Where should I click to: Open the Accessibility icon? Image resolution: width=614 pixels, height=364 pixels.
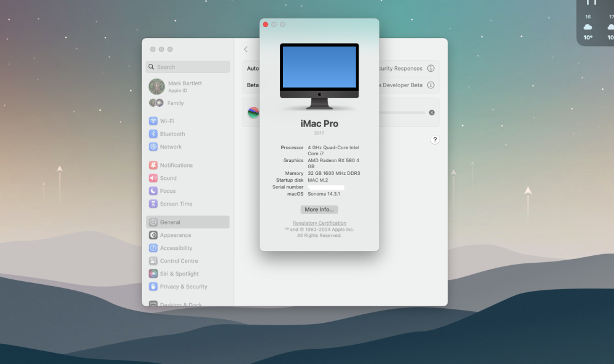(x=153, y=248)
